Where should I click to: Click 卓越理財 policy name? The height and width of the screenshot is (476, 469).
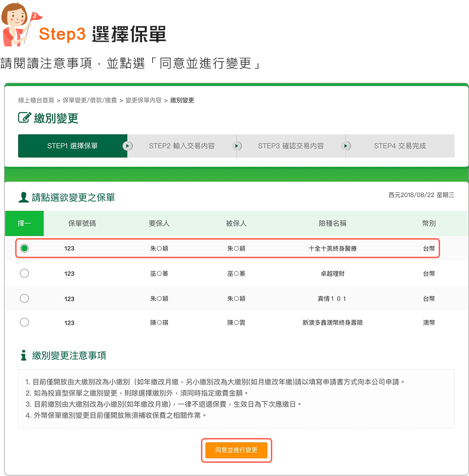point(333,274)
